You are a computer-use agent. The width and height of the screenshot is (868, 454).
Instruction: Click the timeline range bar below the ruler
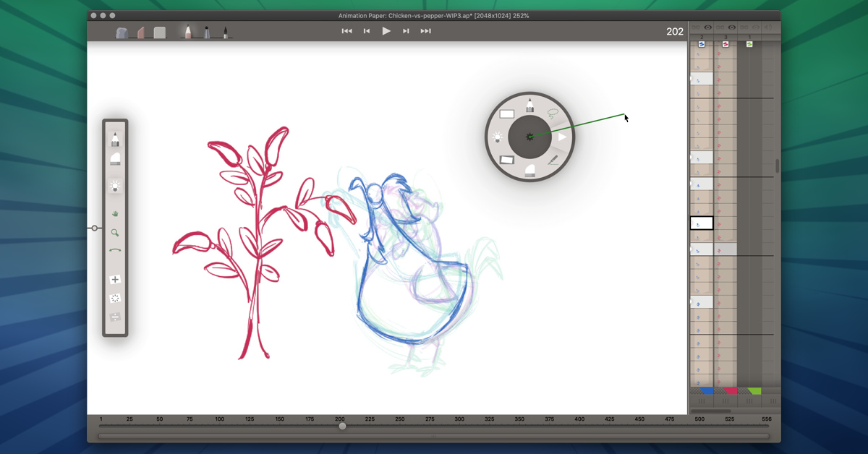pos(434,437)
